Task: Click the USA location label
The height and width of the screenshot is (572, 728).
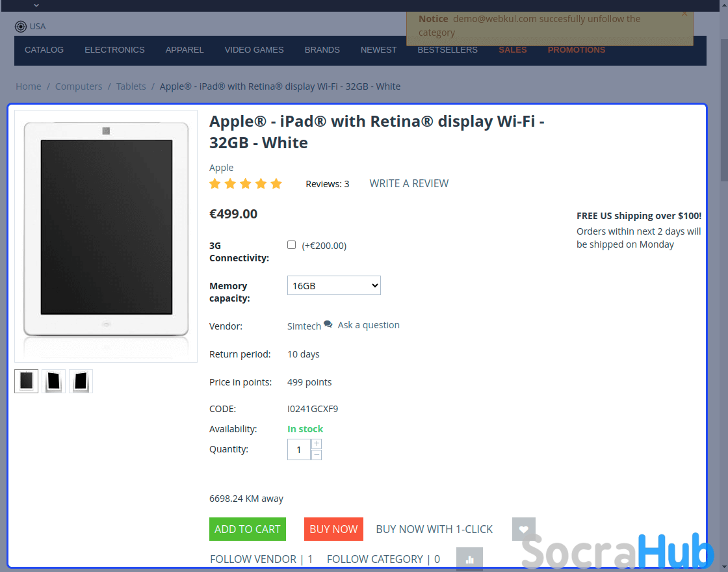Action: pyautogui.click(x=38, y=27)
